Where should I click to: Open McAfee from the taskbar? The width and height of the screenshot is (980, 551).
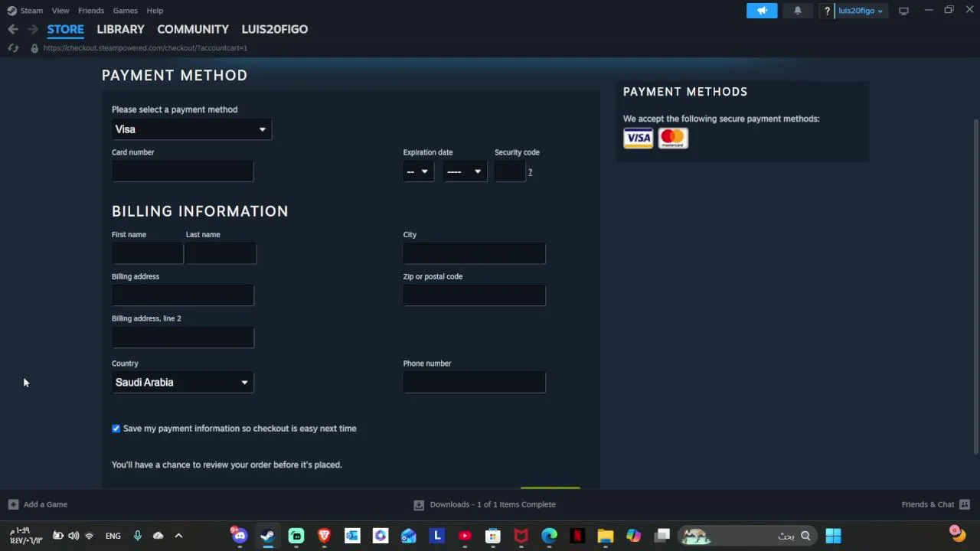coord(521,536)
